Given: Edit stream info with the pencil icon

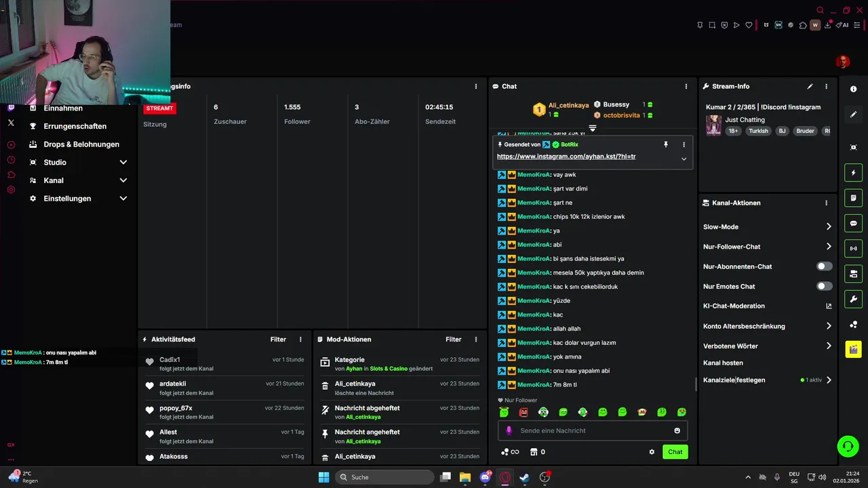Looking at the screenshot, I should 810,87.
